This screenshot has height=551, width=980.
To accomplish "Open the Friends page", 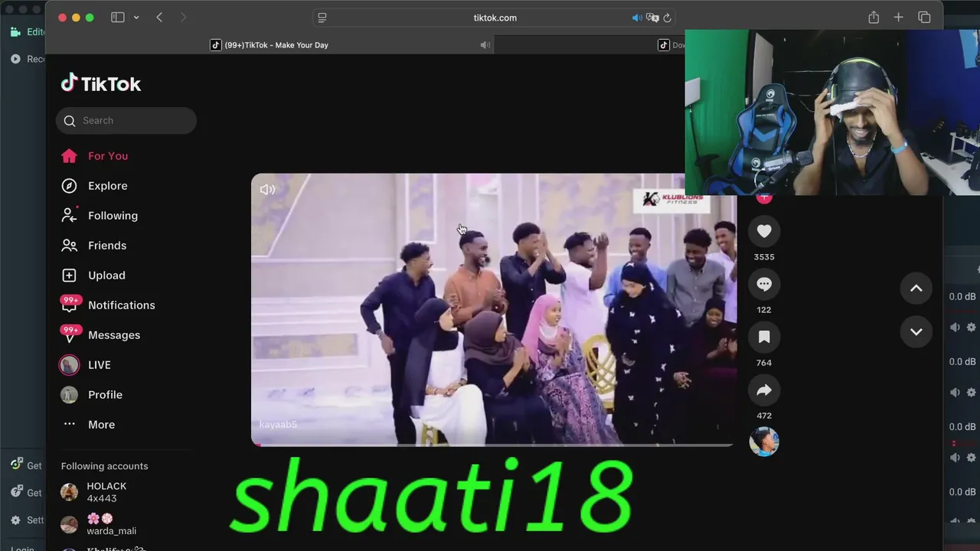I will (107, 246).
